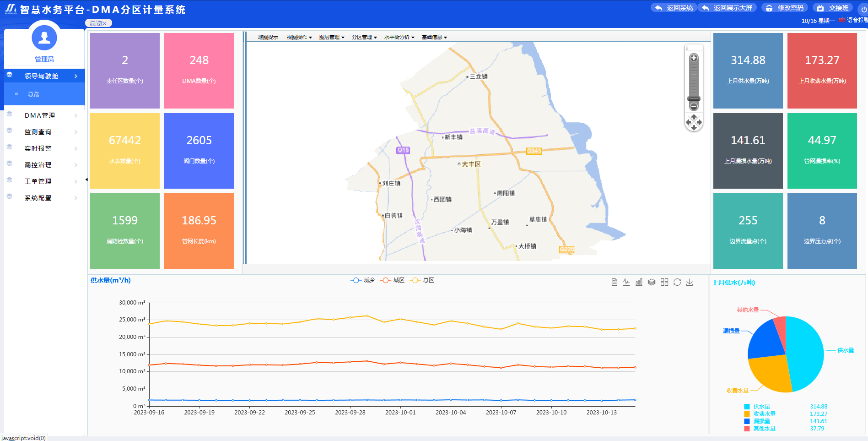This screenshot has height=441, width=868.
Task: Toggle the 总区 legend series
Action: coord(422,280)
